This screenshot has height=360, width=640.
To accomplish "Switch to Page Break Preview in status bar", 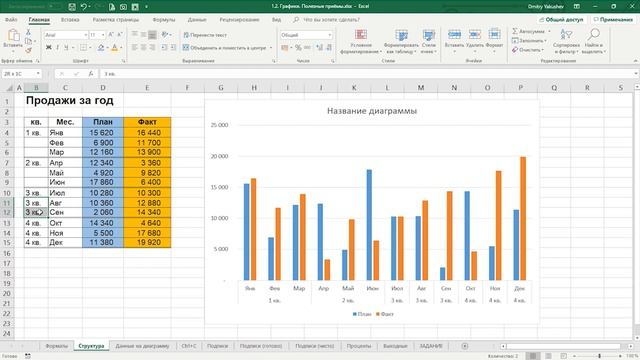I will point(563,356).
